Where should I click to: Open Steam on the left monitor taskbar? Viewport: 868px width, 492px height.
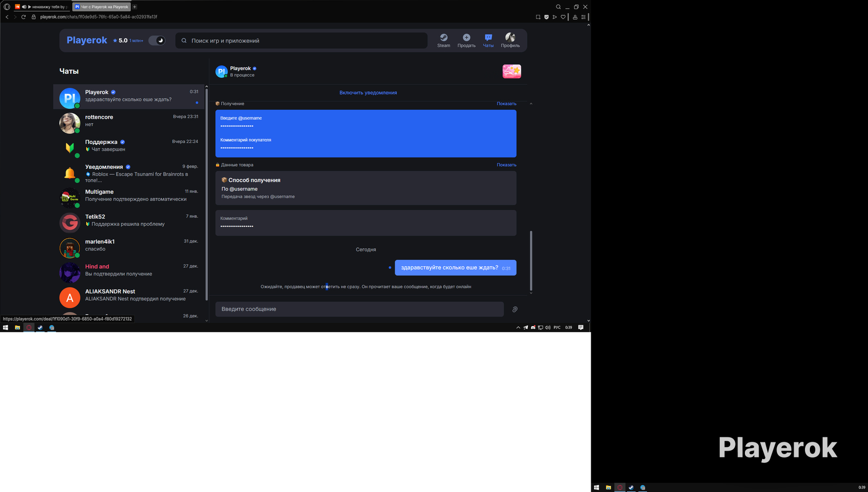coord(40,327)
